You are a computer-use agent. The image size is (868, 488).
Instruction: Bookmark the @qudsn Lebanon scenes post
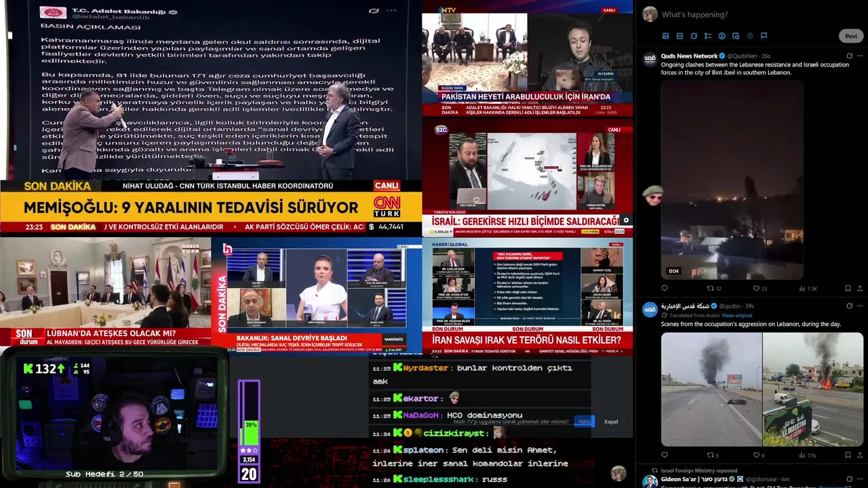click(846, 455)
